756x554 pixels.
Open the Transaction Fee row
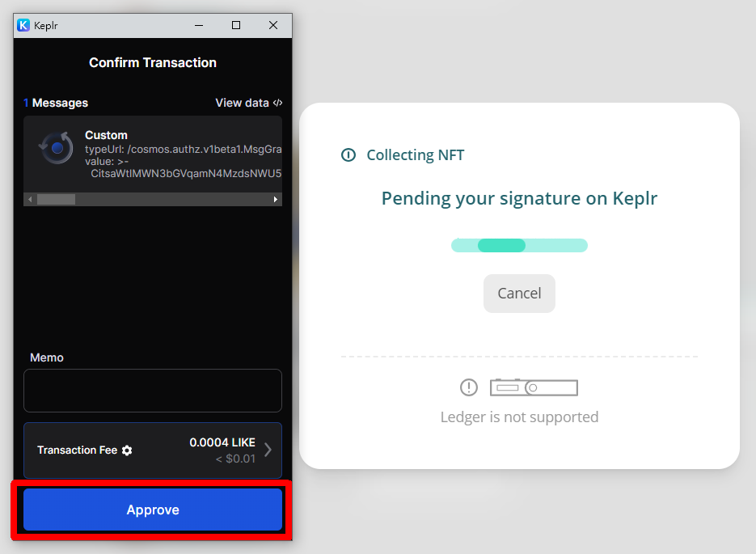[153, 450]
